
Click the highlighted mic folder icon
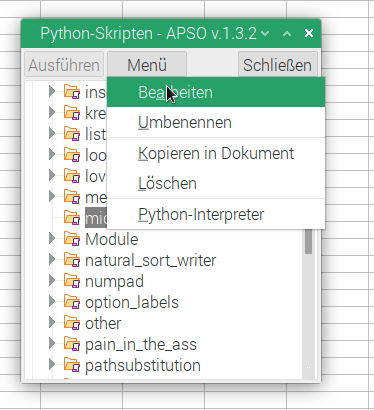point(72,218)
